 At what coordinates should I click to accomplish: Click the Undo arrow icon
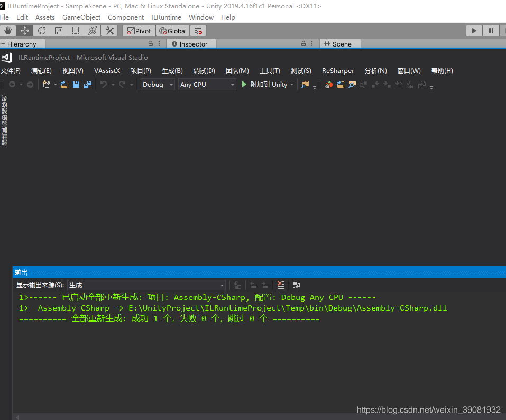(104, 85)
